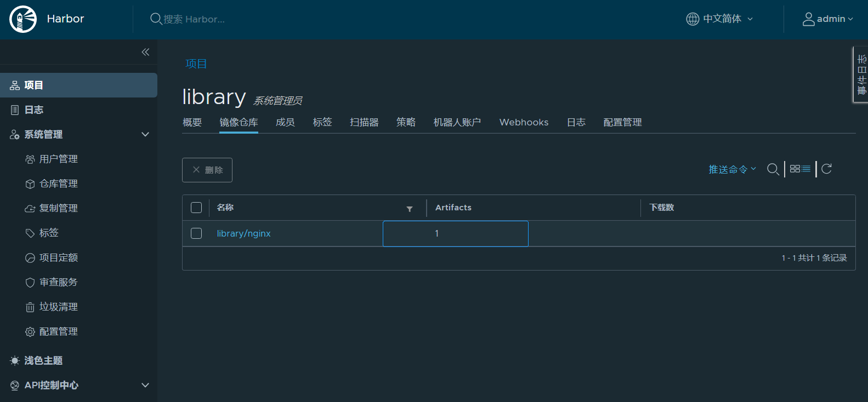
Task: Click the Delete (删除) button
Action: click(x=207, y=170)
